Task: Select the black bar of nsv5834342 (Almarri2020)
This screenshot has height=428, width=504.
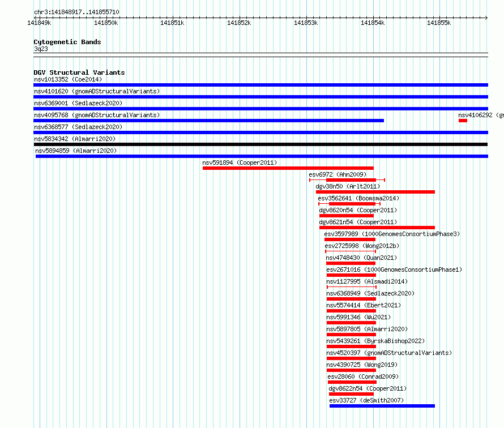Action: point(260,144)
